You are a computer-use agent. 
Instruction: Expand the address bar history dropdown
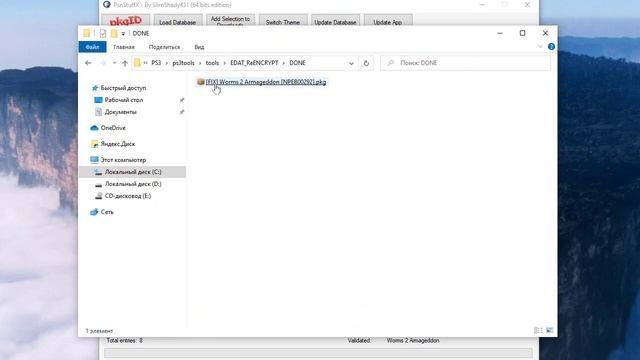coord(351,63)
